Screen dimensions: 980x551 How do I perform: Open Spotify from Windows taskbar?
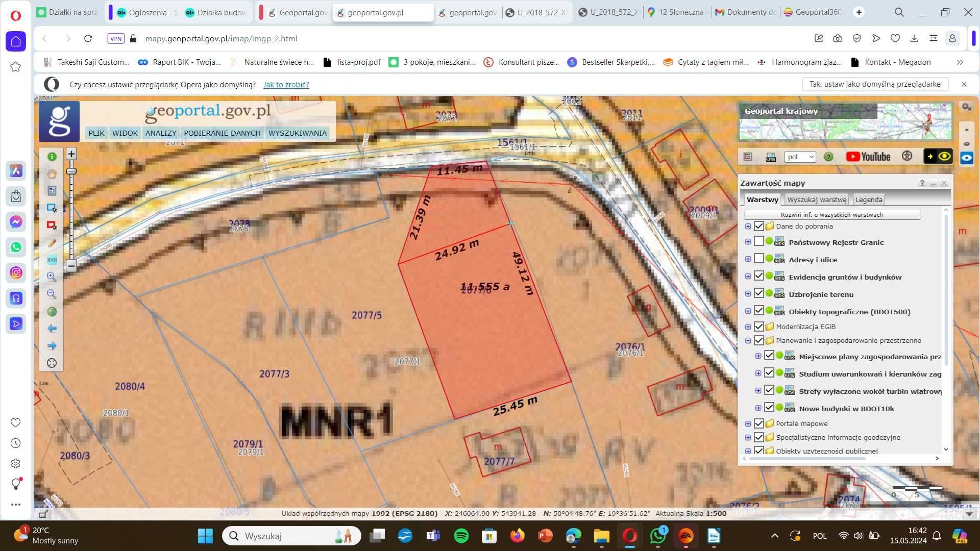click(x=461, y=536)
